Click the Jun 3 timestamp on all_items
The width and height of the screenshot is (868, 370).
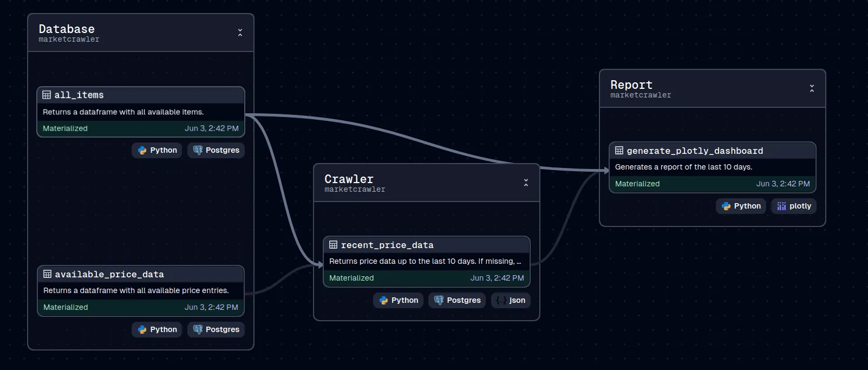tap(212, 128)
